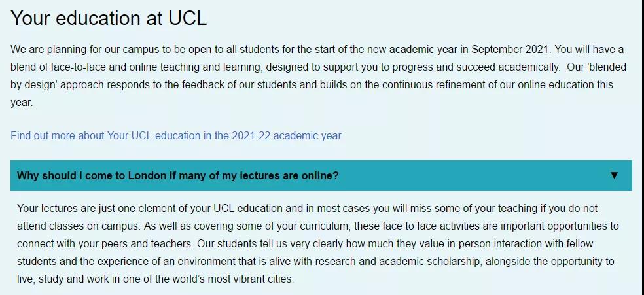Click the empty middle area of the teal accordion bar
644x295 pixels.
473,175
